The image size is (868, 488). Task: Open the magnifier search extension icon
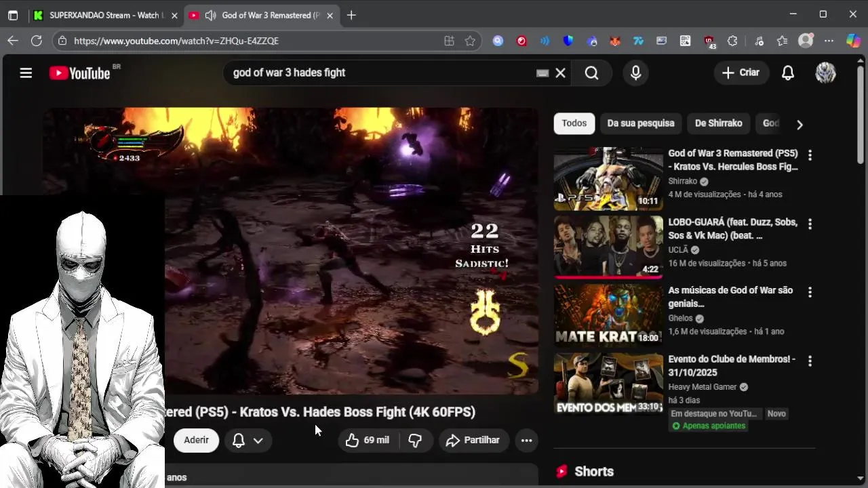coord(498,41)
